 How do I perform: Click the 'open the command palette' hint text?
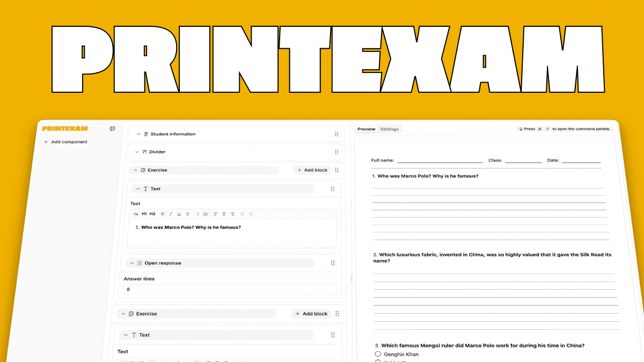[581, 129]
